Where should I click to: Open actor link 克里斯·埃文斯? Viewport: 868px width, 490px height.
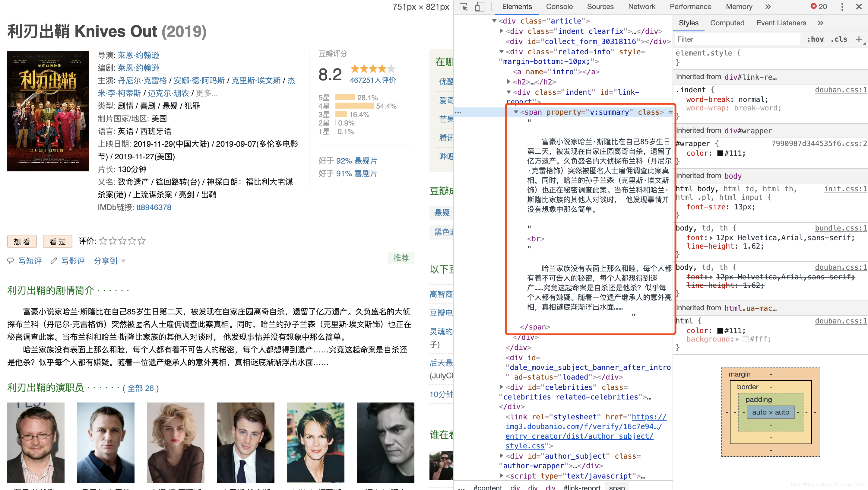tap(256, 80)
